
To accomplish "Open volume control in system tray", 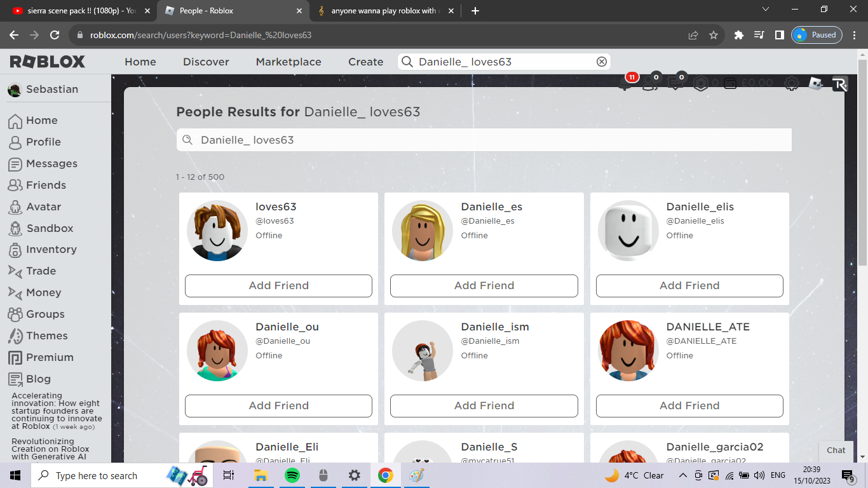I will pos(759,475).
